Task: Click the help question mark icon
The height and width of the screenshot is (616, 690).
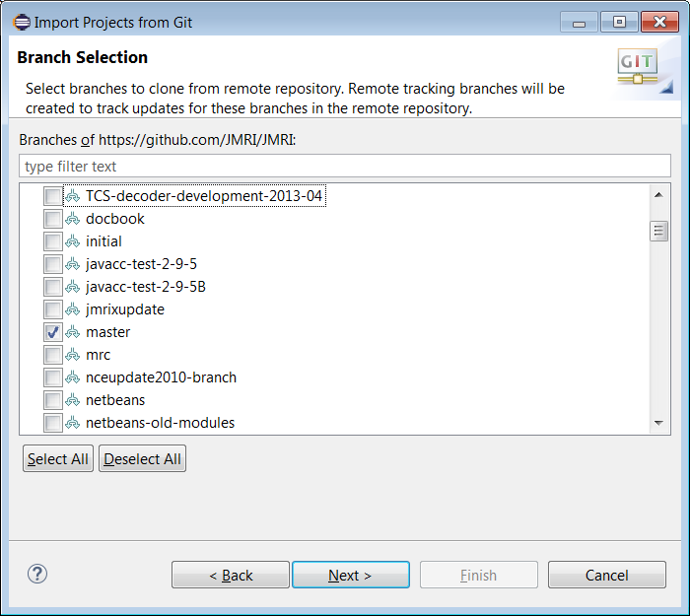Action: [x=37, y=574]
